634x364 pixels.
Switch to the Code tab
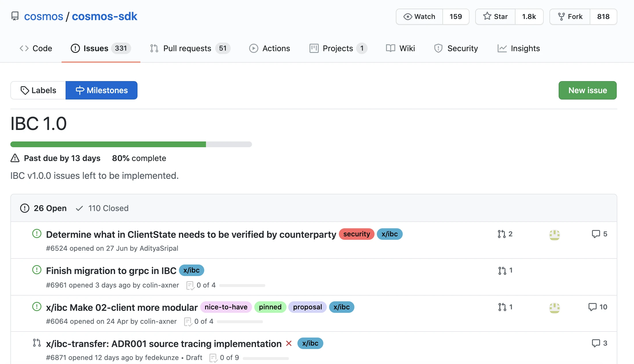click(36, 48)
